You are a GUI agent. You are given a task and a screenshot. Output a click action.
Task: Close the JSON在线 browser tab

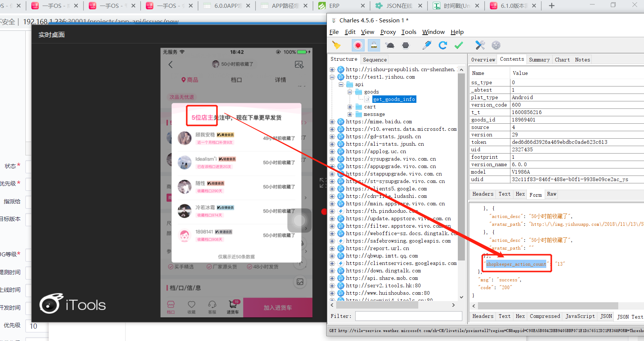point(420,6)
